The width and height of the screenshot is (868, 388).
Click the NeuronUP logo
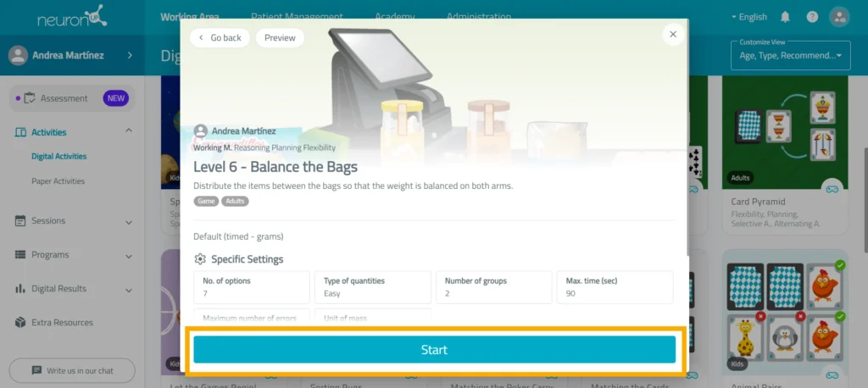72,17
